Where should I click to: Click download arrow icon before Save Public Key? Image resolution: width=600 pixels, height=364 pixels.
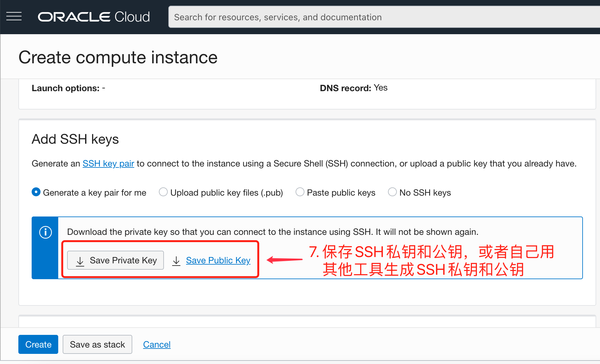(176, 261)
